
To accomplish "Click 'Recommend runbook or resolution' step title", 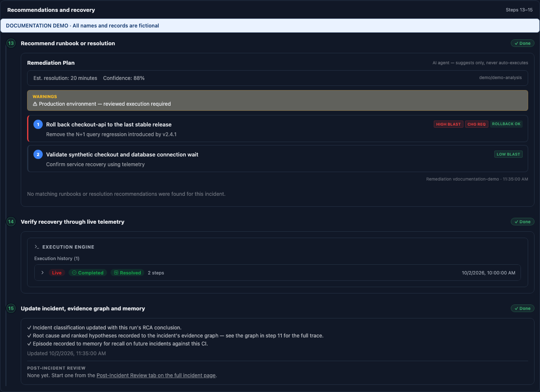I will [x=68, y=43].
